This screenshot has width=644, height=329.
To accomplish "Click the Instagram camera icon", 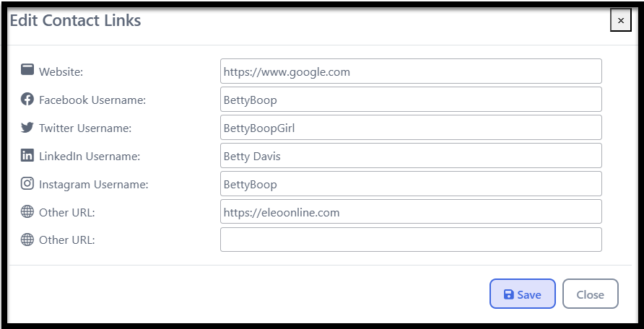I will pos(27,183).
